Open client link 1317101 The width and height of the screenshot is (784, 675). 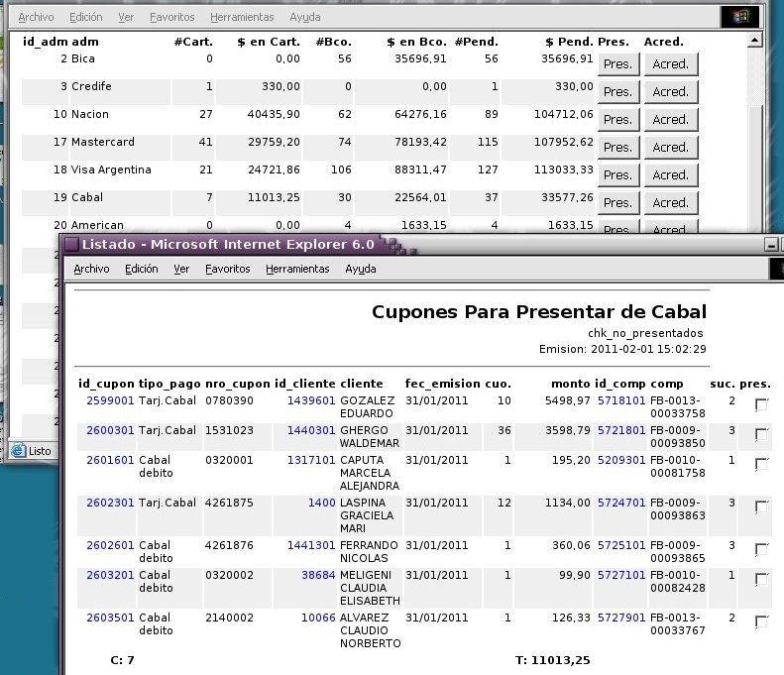(x=311, y=460)
